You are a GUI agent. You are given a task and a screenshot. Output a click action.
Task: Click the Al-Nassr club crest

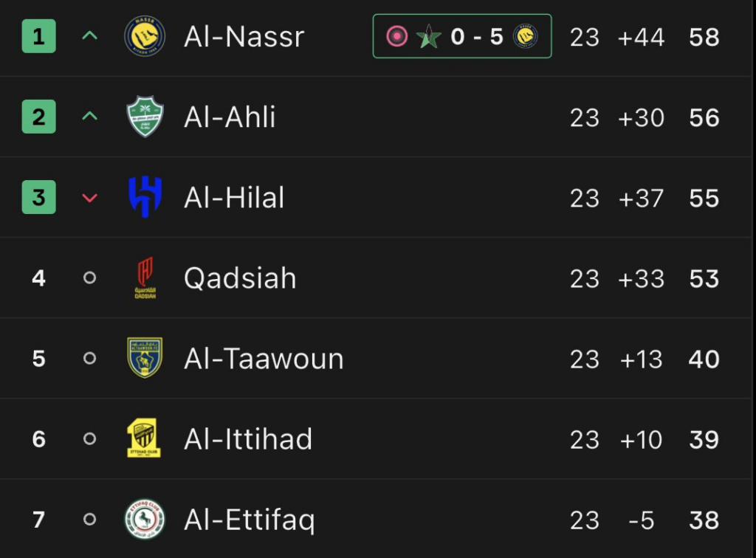pyautogui.click(x=145, y=36)
